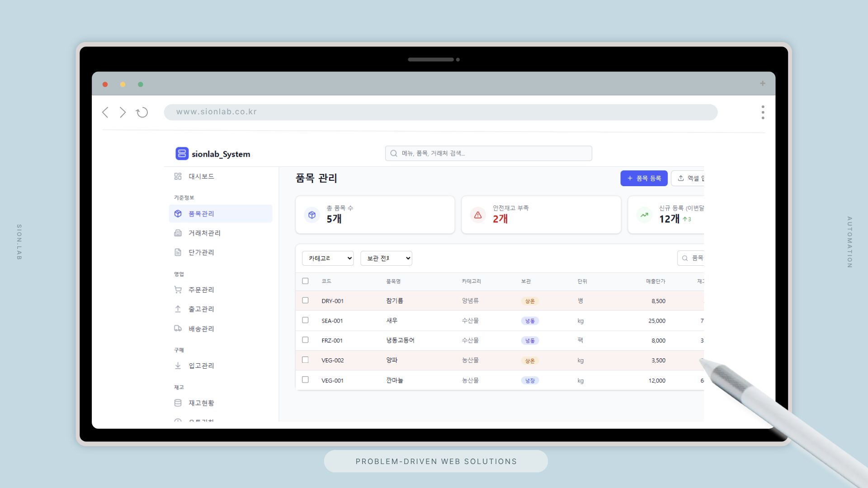This screenshot has height=488, width=868.
Task: Click the browser back arrow icon
Action: point(105,113)
